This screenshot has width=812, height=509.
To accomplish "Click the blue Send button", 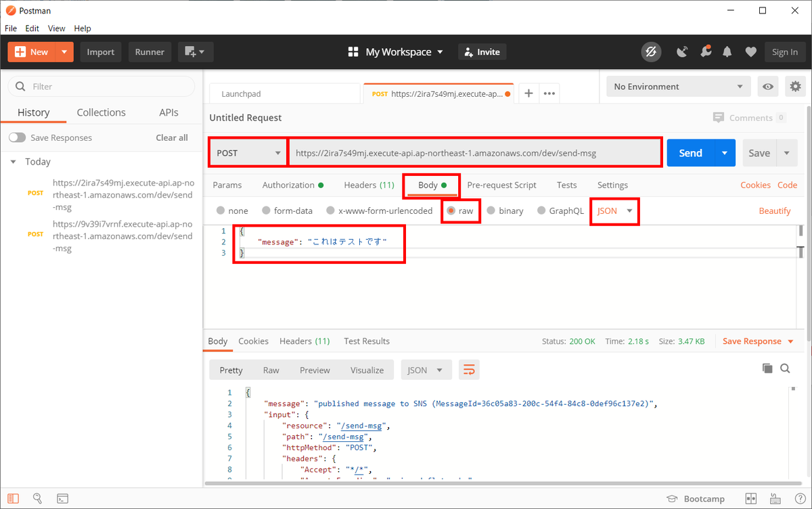I will tap(690, 153).
